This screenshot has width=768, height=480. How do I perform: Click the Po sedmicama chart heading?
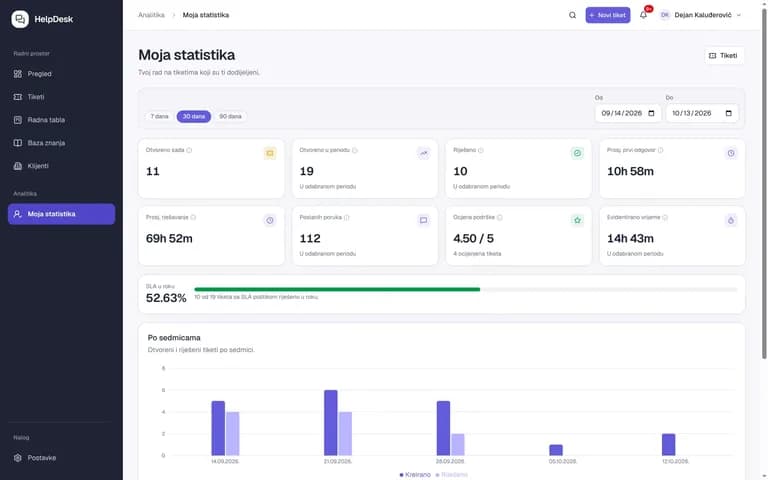tap(174, 338)
